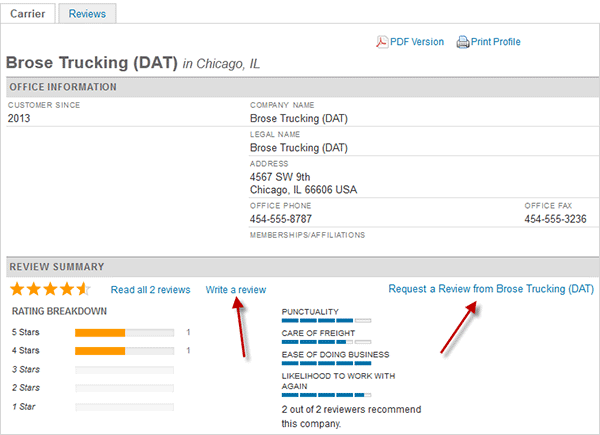Click Likelihood to Work With Again bar
The width and height of the screenshot is (600, 435).
[x=326, y=395]
